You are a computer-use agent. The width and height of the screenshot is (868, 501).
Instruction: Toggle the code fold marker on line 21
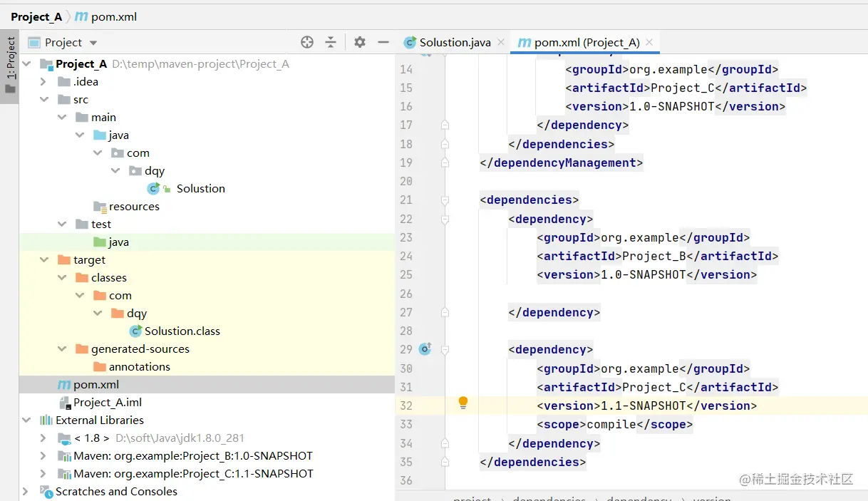tap(445, 200)
